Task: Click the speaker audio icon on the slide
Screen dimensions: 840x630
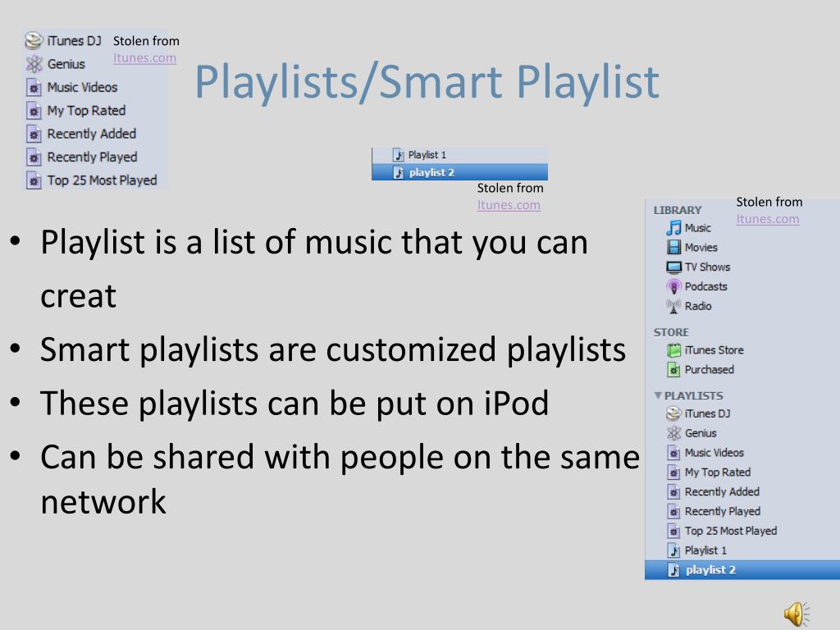Action: 797,614
